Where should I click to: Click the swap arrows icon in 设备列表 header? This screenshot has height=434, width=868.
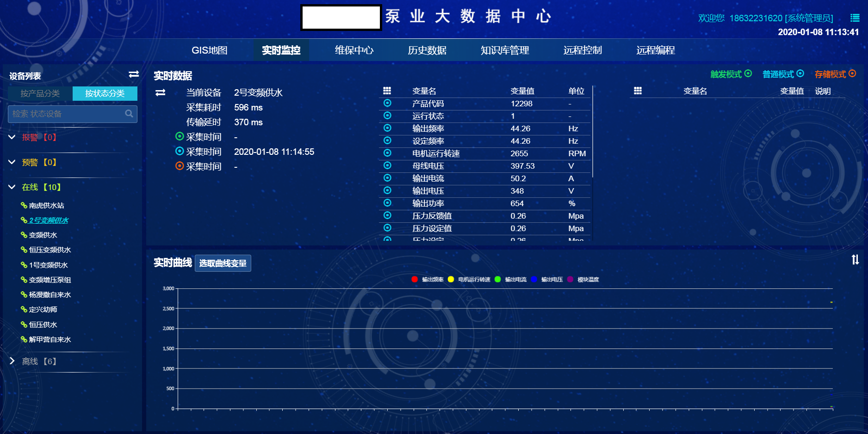pyautogui.click(x=134, y=74)
